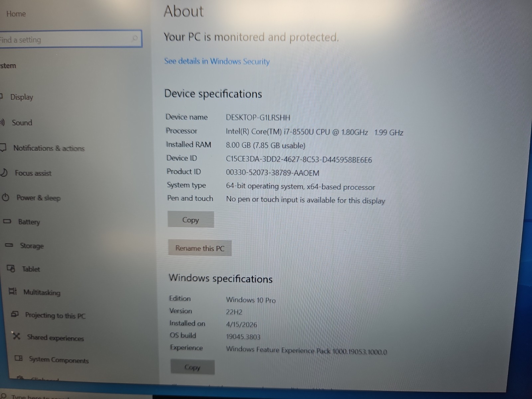Click the Battery icon in sidebar
Screen dimensions: 532x399
click(7, 221)
